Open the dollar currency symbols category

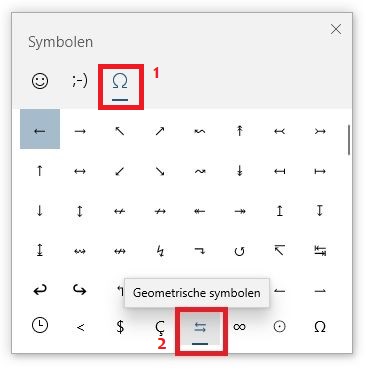coord(120,327)
